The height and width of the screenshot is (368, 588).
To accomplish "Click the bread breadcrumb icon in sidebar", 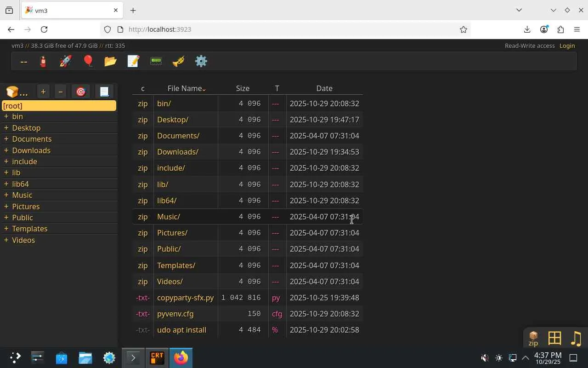I will (x=17, y=92).
